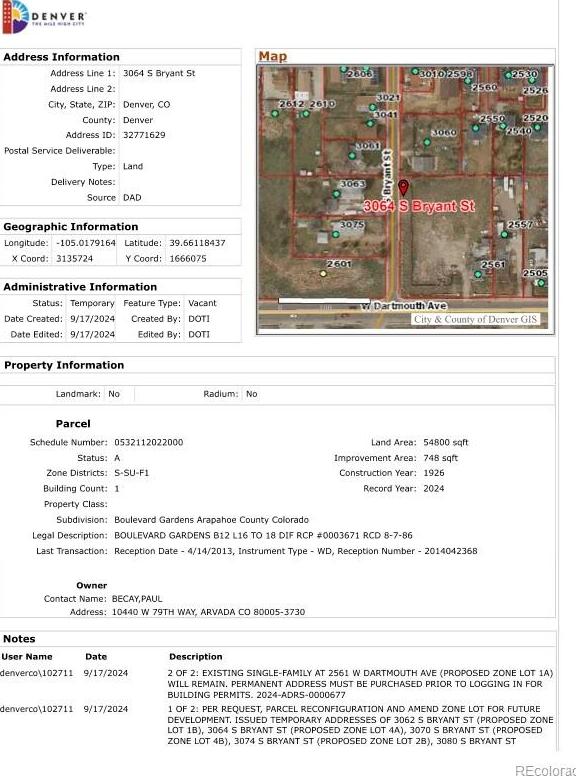Viewport: 576px width, 776px height.
Task: Click Land Area value 54800 sqft
Action: point(445,442)
